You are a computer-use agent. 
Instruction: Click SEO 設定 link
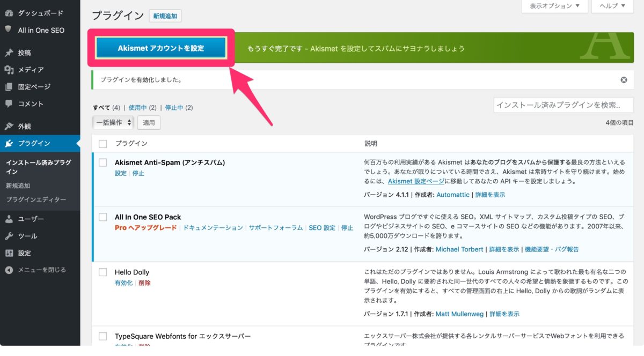pos(322,228)
